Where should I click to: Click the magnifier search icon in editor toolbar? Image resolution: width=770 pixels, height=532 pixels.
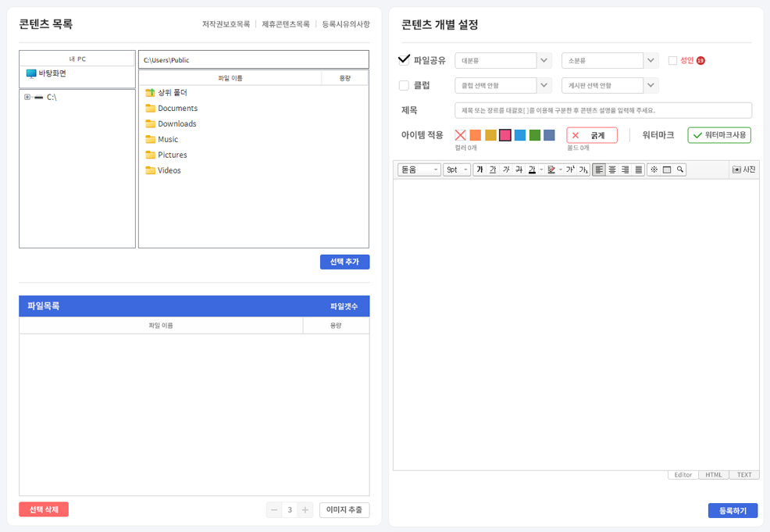(x=680, y=170)
